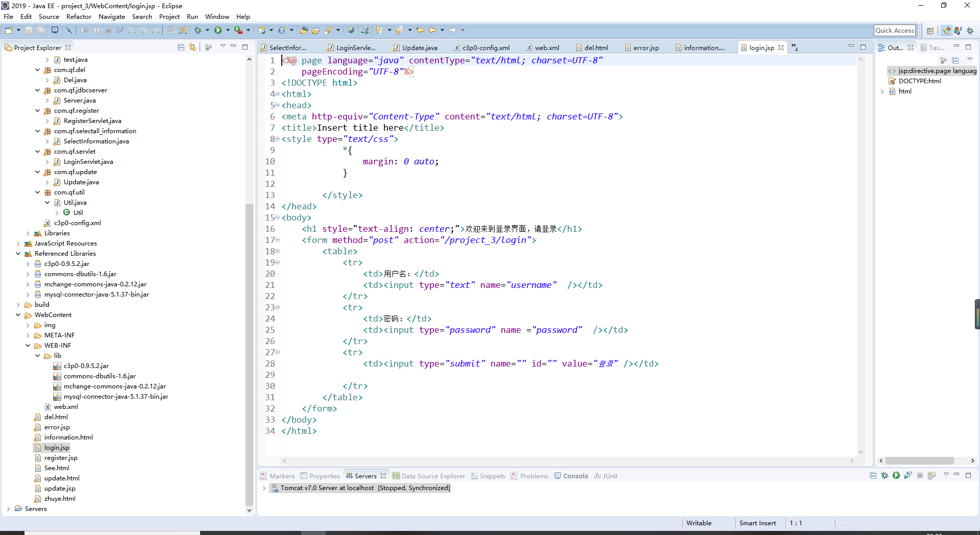Toggle the fold marker on line 4 html tag
This screenshot has height=535, width=980.
(277, 94)
